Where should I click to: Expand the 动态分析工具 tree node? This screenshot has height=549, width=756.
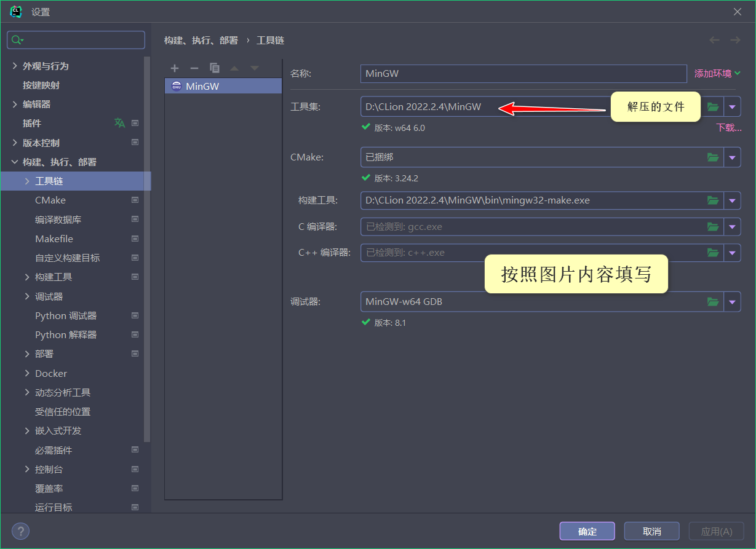(27, 392)
